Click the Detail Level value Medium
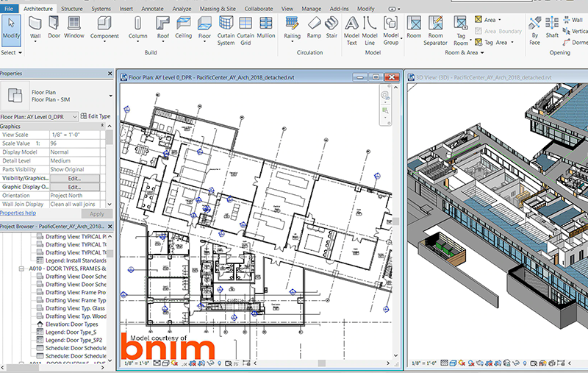The width and height of the screenshot is (588, 373). click(75, 160)
